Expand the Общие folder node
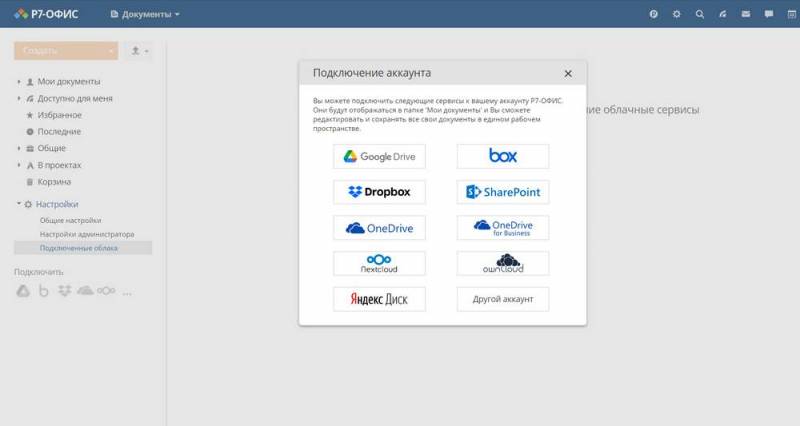 click(19, 148)
